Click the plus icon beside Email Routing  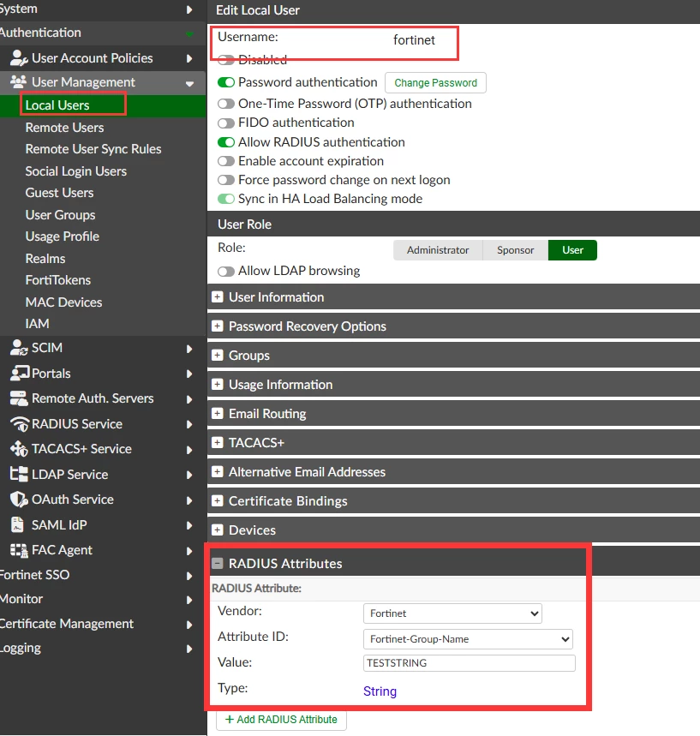[217, 413]
